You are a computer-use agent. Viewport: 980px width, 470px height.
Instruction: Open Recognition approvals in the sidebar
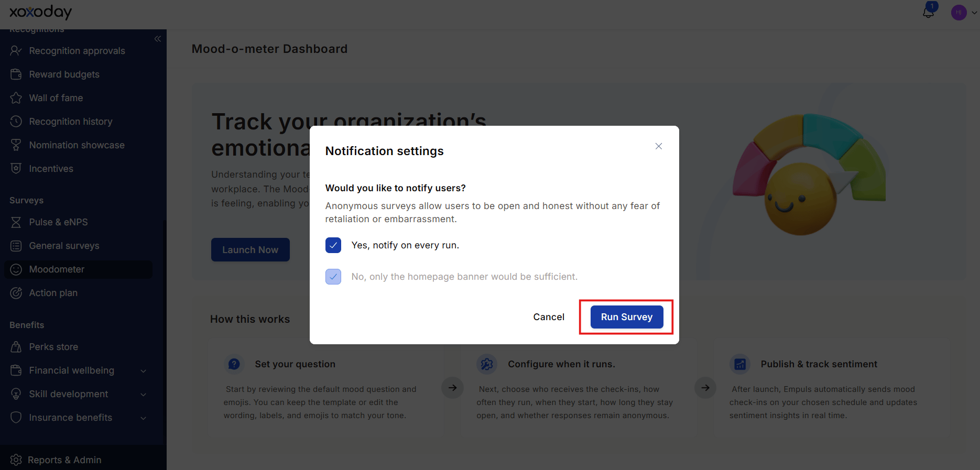(77, 51)
